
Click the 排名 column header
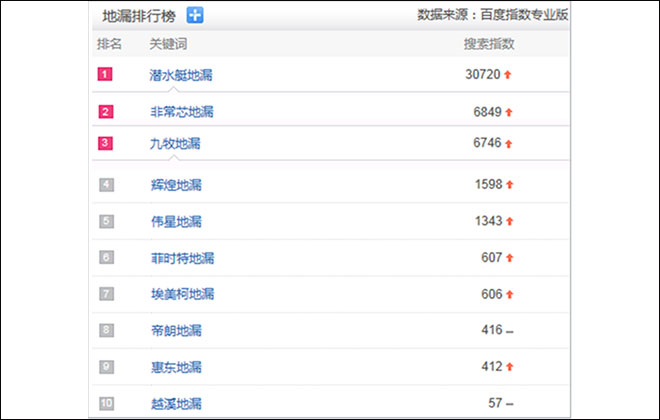click(x=109, y=44)
